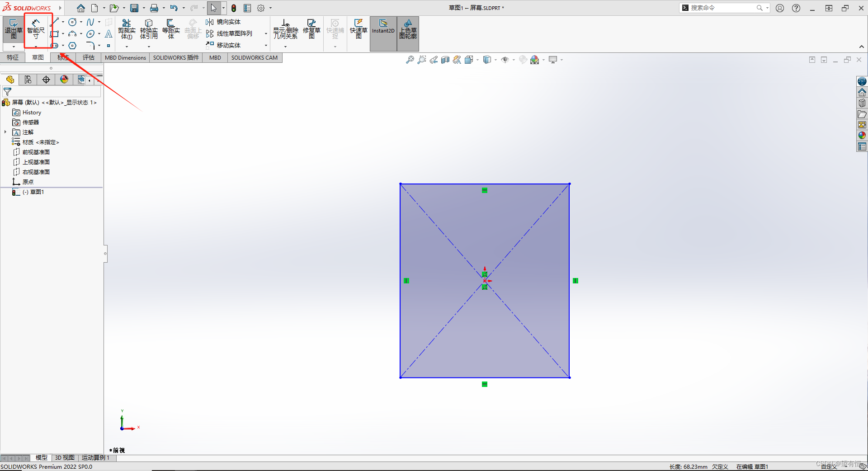The width and height of the screenshot is (868, 471).
Task: Toggle Exit Sketch (退出草图) button
Action: 14,29
